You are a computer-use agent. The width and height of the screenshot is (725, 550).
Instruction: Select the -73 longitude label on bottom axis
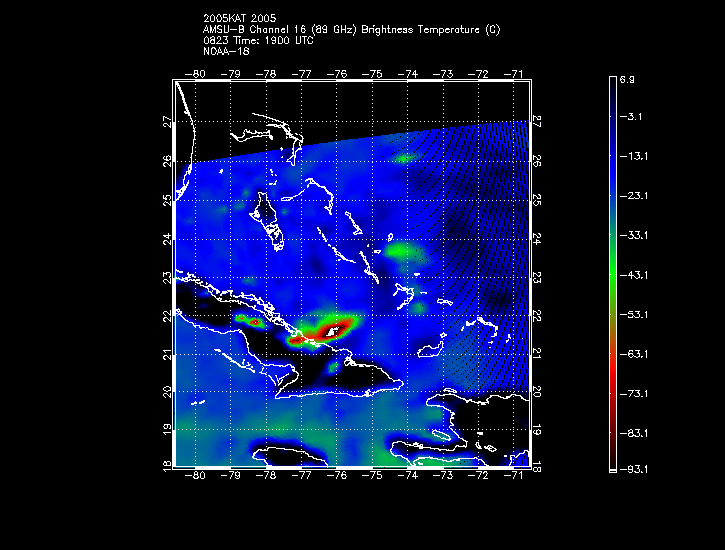point(444,477)
